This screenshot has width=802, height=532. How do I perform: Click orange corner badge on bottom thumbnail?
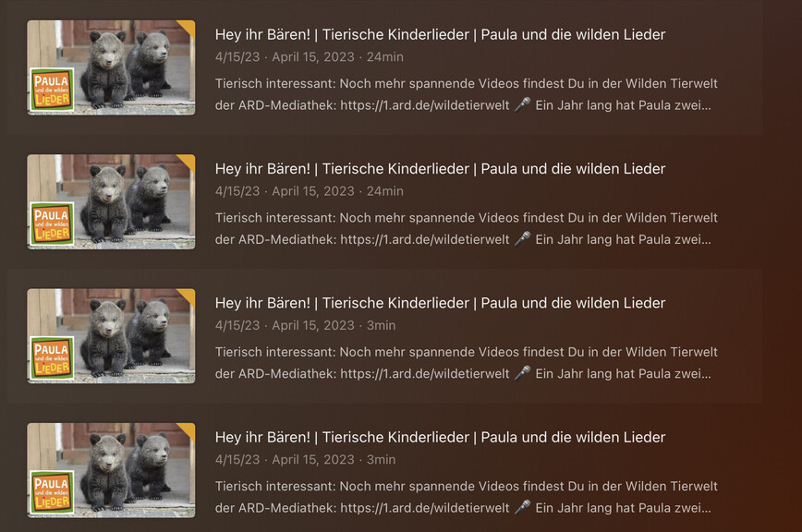(x=188, y=430)
